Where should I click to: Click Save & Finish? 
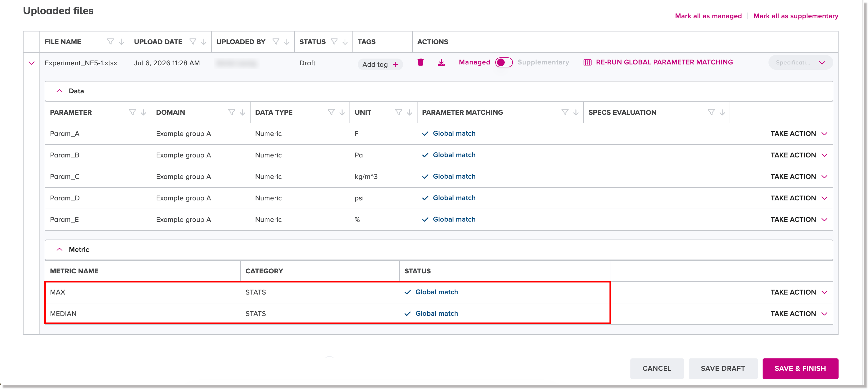pyautogui.click(x=800, y=368)
